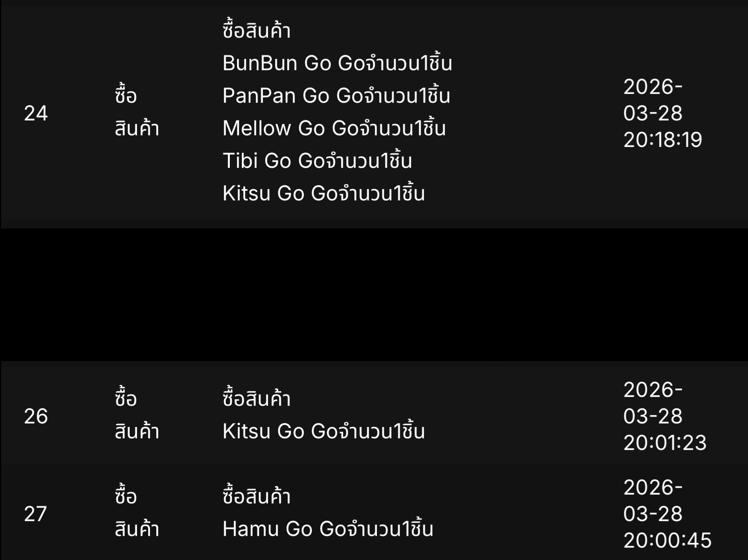
Task: Click the blacked-out row between 24 and 26
Action: pyautogui.click(x=374, y=295)
